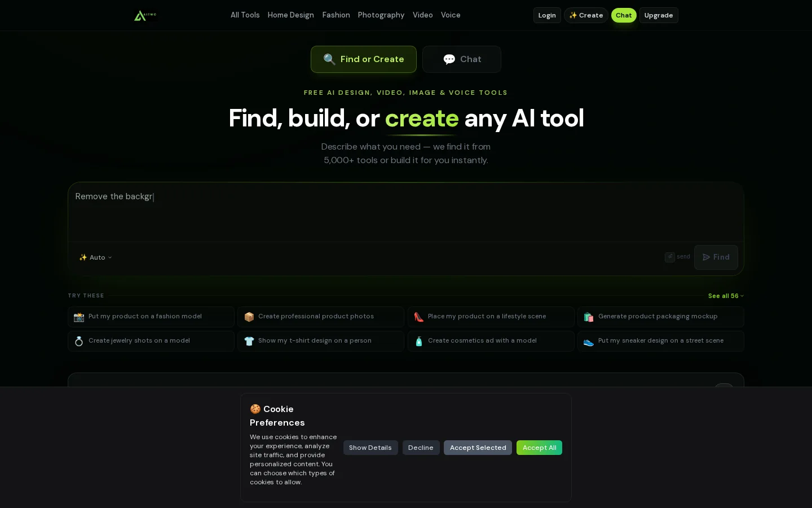Open the Auto mode dropdown

point(95,257)
